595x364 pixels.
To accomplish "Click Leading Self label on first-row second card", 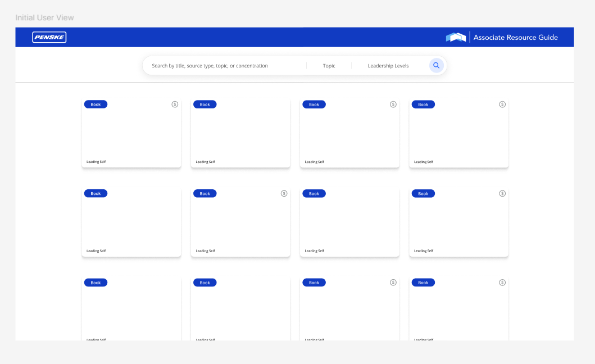I will tap(205, 162).
